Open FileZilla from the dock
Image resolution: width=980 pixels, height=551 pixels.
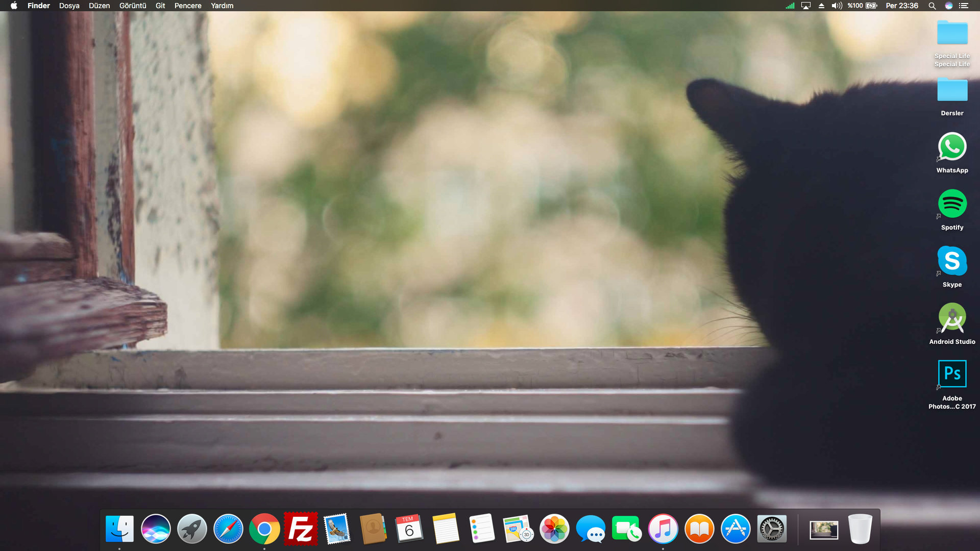coord(301,529)
